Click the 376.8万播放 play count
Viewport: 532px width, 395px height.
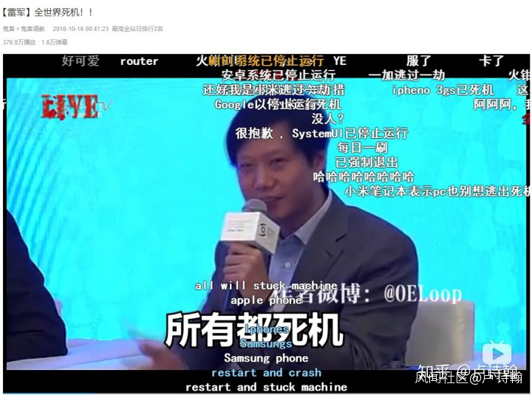[x=19, y=42]
